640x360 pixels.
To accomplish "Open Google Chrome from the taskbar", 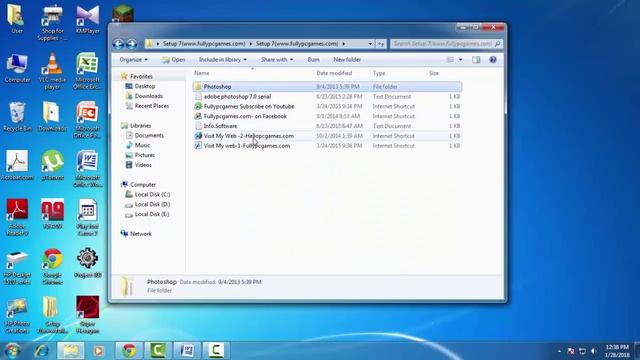I will click(x=129, y=351).
